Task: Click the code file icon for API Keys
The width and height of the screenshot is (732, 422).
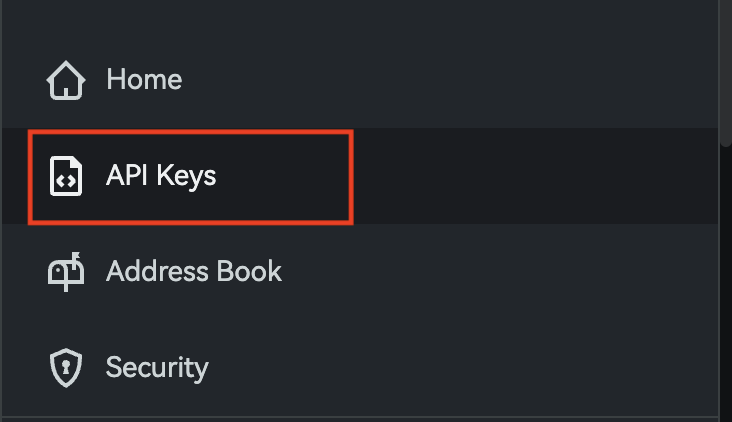Action: [x=66, y=177]
